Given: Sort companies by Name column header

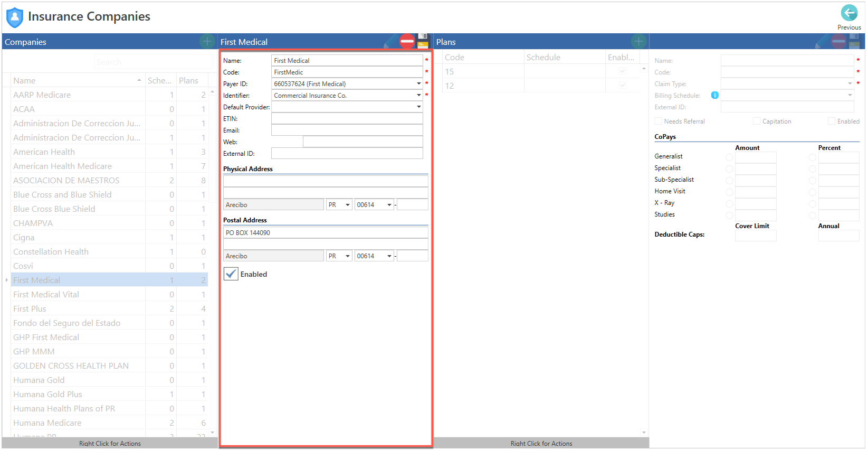Looking at the screenshot, I should click(x=78, y=80).
